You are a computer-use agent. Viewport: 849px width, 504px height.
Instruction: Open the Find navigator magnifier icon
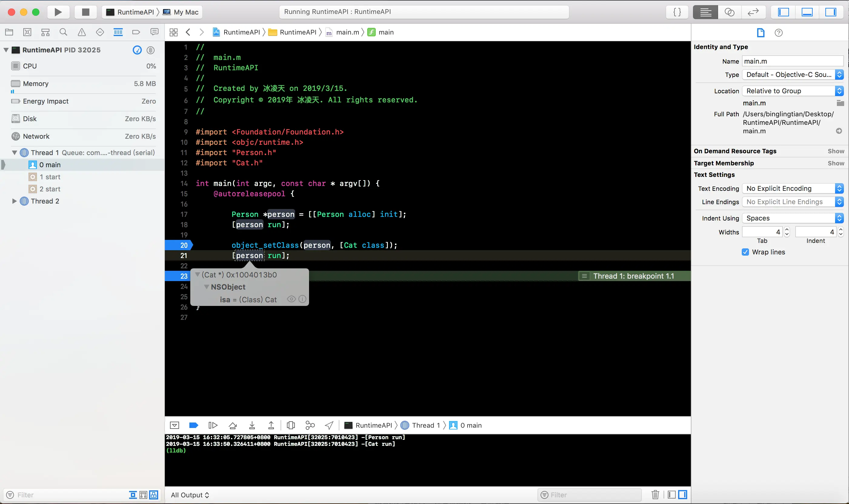(63, 32)
